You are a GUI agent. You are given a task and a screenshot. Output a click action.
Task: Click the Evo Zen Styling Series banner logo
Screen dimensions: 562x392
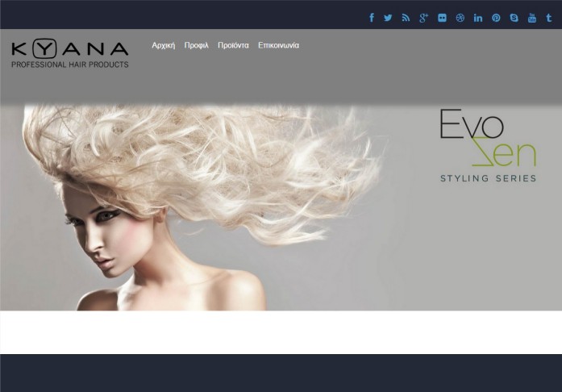click(488, 146)
